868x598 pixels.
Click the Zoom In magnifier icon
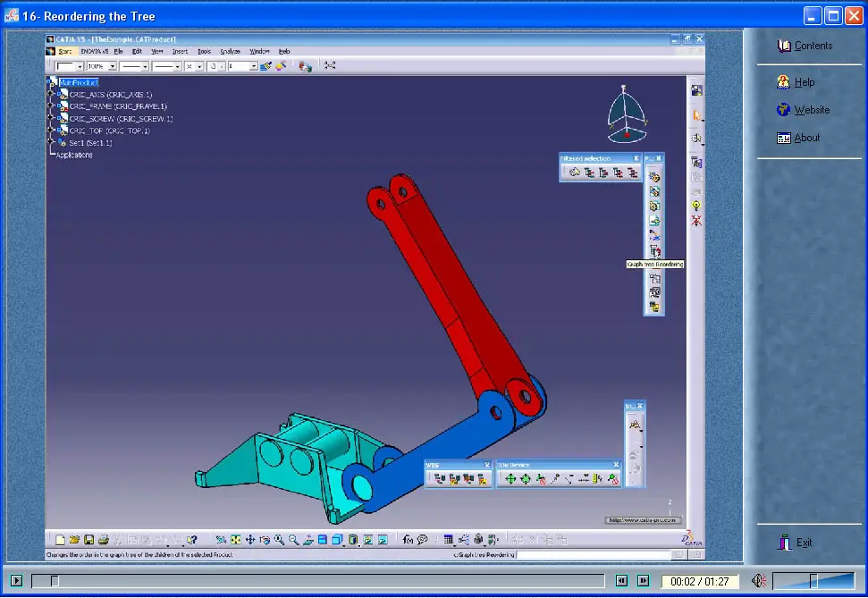[279, 539]
